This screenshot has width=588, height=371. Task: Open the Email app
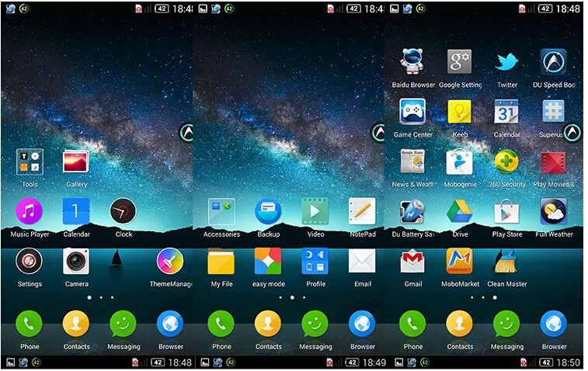[362, 262]
